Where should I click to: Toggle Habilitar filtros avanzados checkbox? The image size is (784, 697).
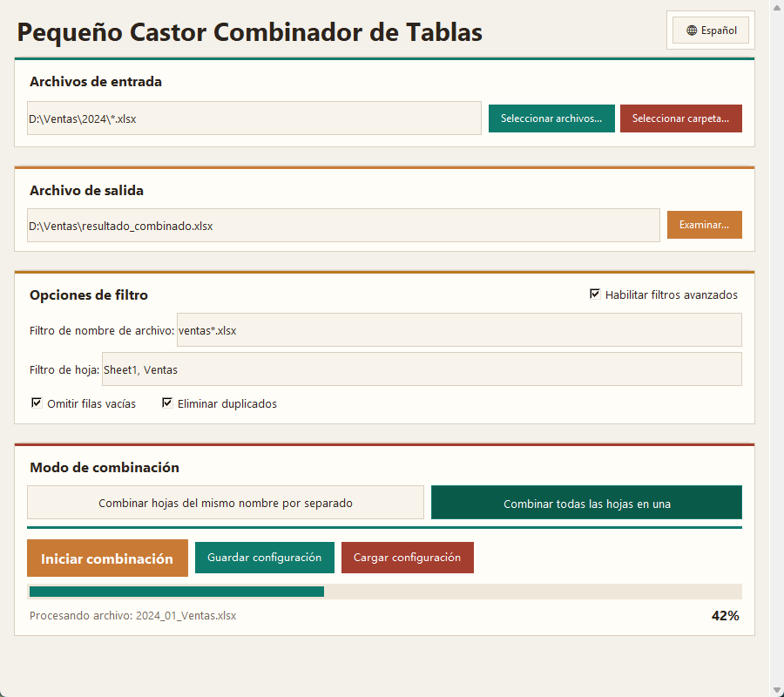click(x=595, y=294)
